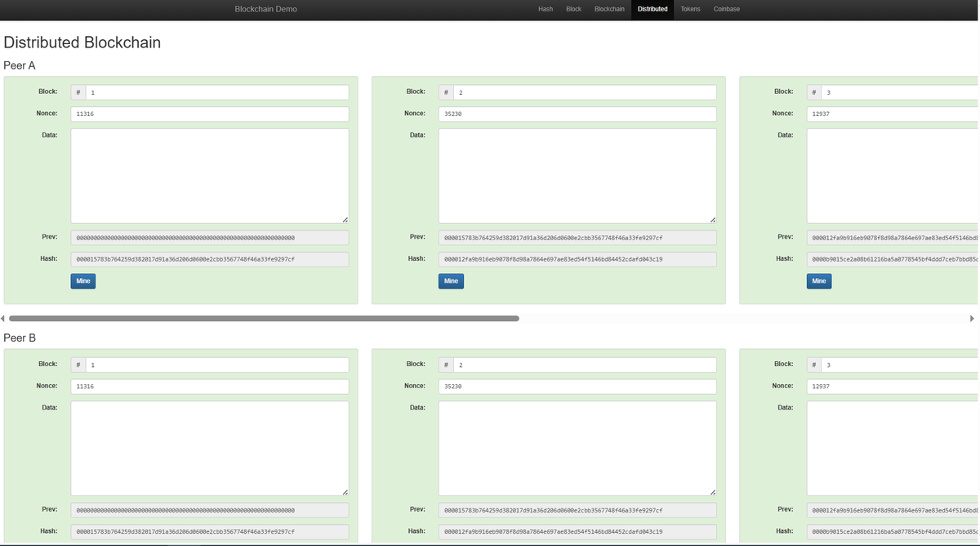Image resolution: width=980 pixels, height=546 pixels.
Task: Click Peer A block 2 Hash field
Action: tap(577, 259)
